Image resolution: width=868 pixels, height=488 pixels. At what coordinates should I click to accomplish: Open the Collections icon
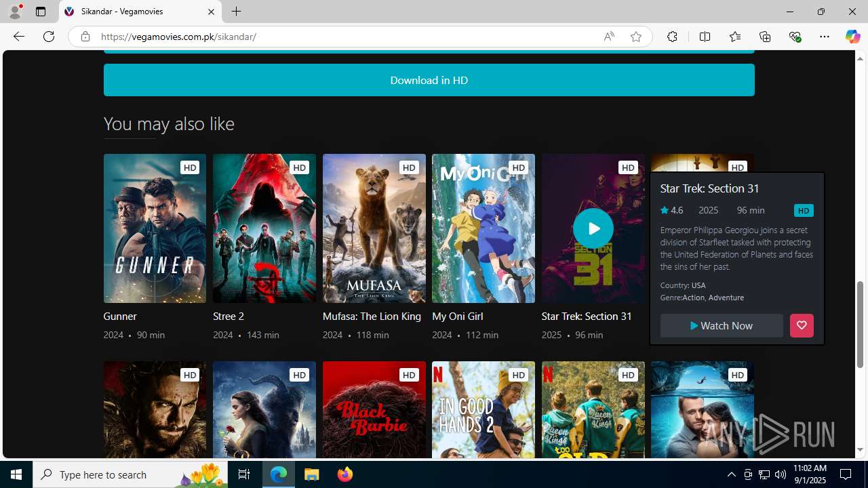[x=765, y=37]
